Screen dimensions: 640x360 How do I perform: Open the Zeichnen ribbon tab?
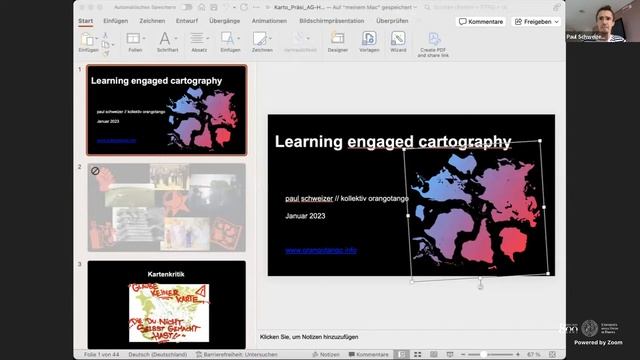coord(152,21)
